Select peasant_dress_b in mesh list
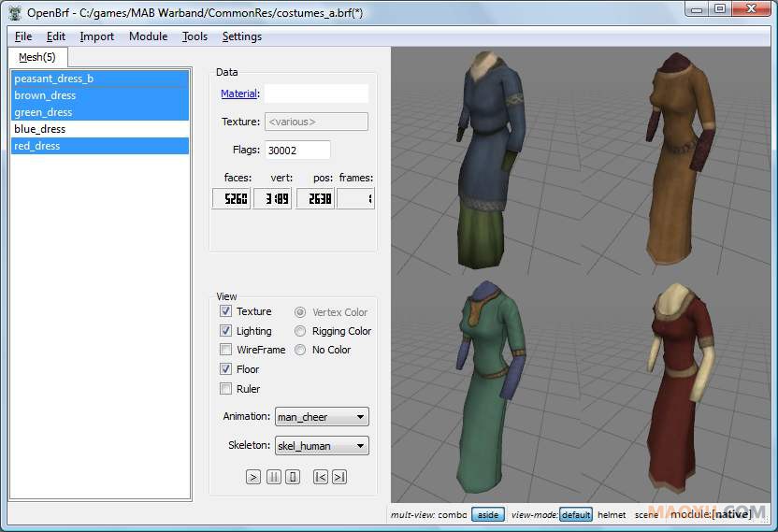The width and height of the screenshot is (778, 532). click(100, 79)
